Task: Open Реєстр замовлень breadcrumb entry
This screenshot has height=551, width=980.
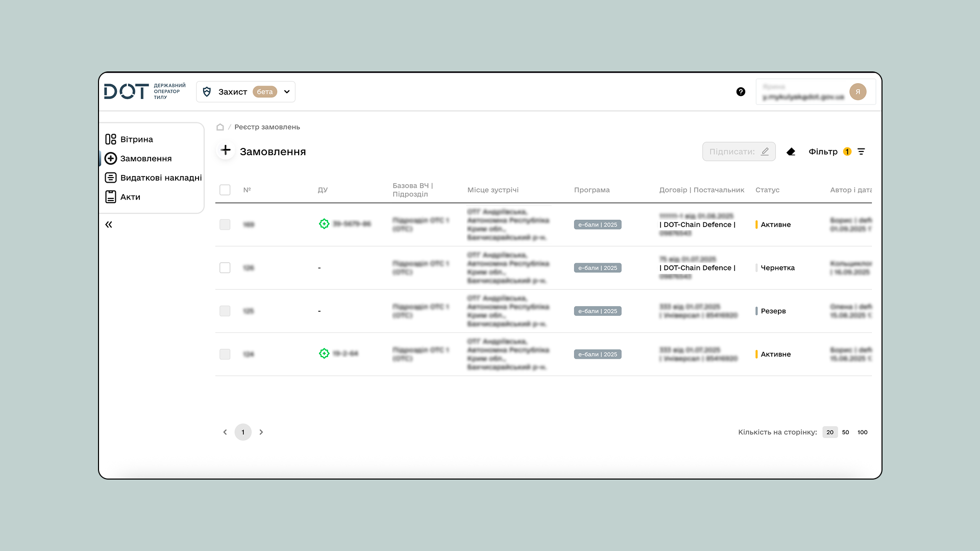Action: click(267, 127)
